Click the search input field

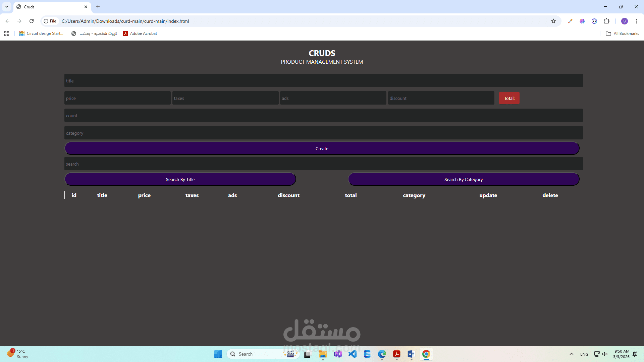322,164
